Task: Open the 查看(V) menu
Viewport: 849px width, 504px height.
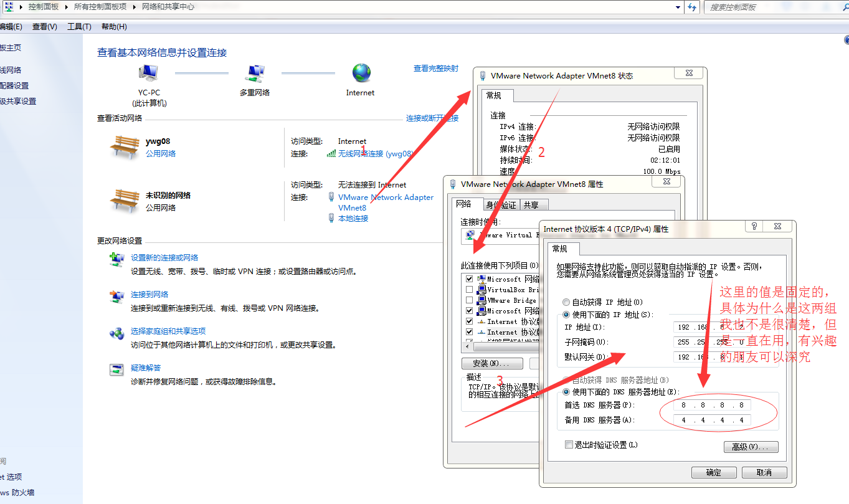Action: pos(45,27)
